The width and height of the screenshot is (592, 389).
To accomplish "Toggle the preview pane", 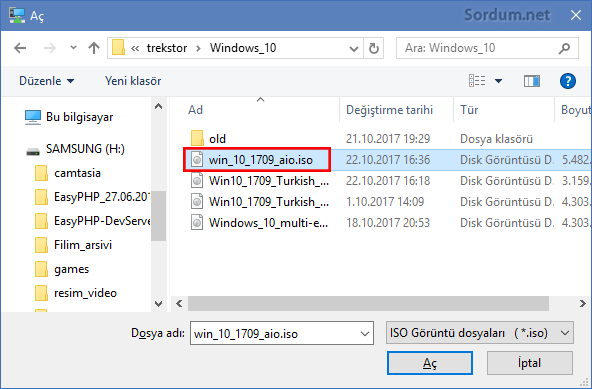I will click(x=532, y=81).
